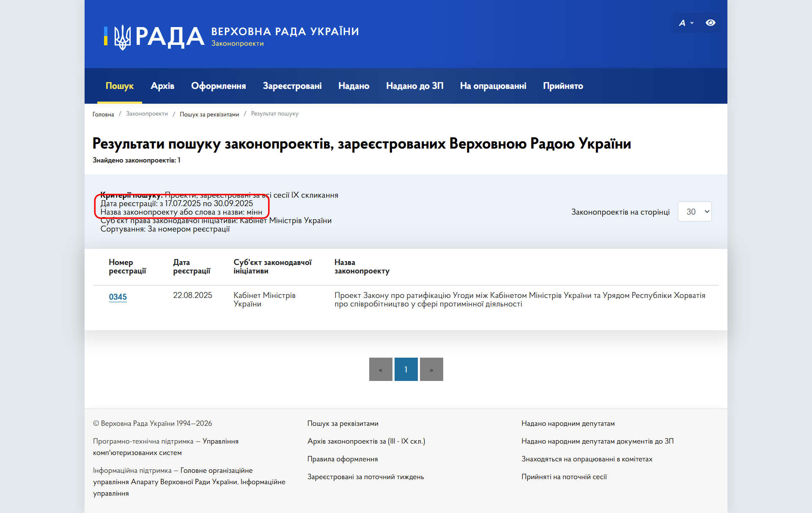Open the Оформлення tab
Image resolution: width=812 pixels, height=513 pixels.
(x=219, y=86)
